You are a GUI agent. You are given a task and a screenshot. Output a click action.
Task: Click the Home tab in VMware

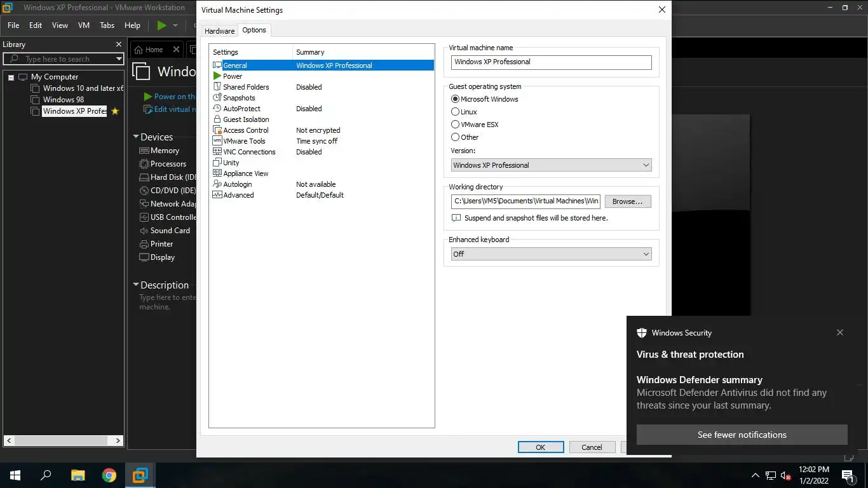tap(154, 50)
